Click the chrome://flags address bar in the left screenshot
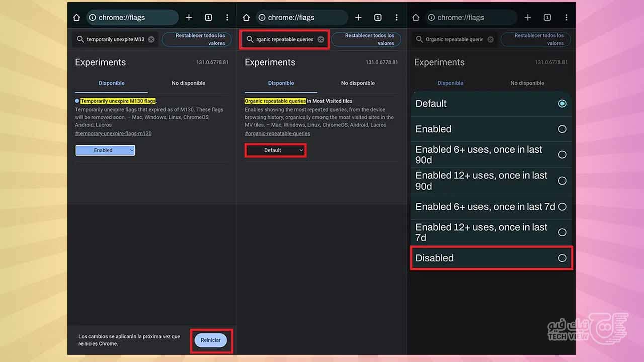 (132, 17)
